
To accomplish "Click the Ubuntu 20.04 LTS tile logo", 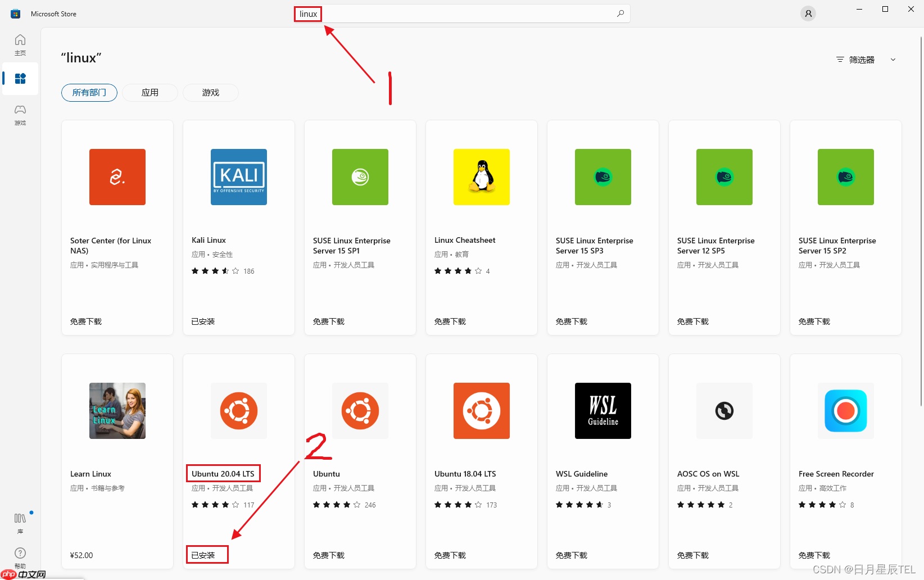I will pyautogui.click(x=238, y=410).
